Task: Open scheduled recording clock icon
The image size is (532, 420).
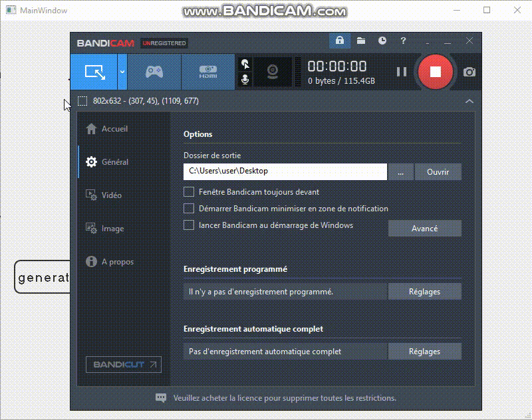Action: (382, 41)
